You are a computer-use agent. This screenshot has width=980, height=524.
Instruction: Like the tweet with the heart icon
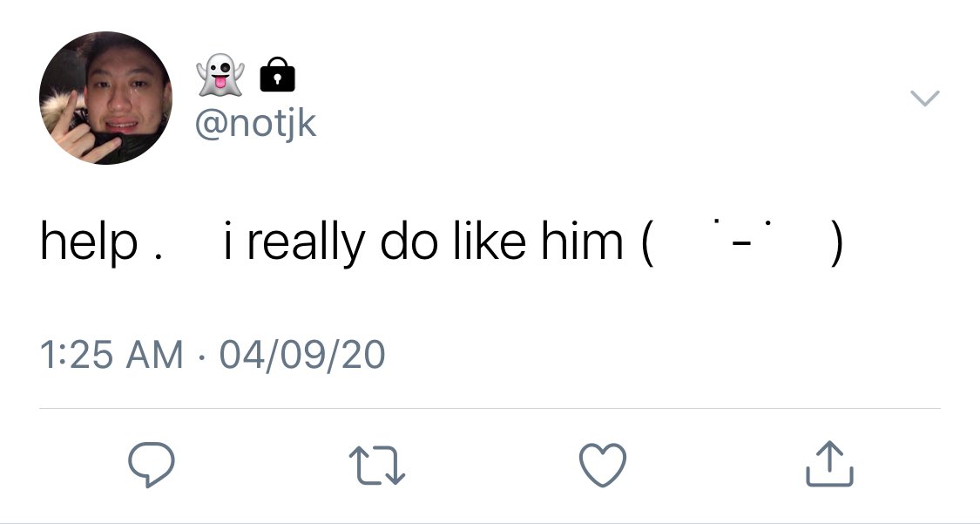point(603,466)
